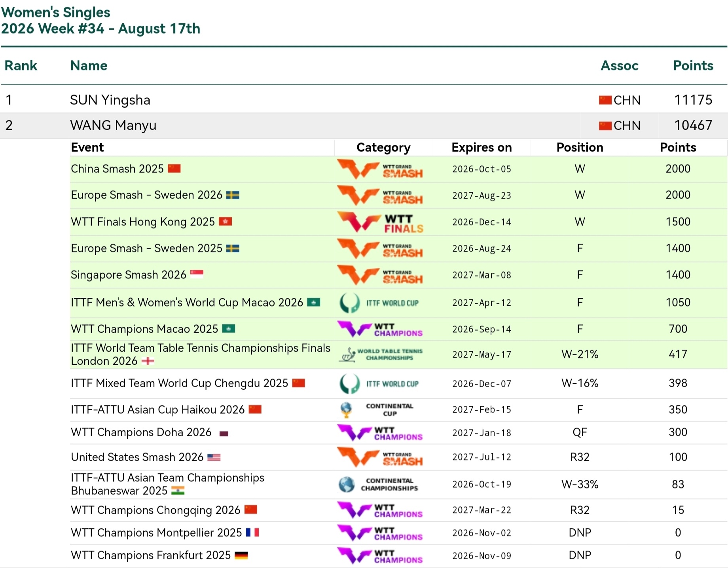Click the China flag next to China Smash 2025

174,169
